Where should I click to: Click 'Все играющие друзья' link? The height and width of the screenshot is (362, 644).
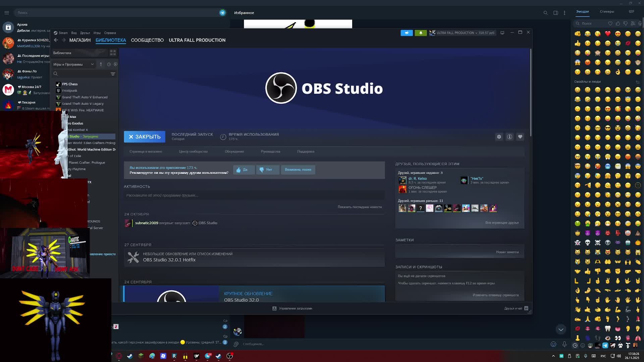pyautogui.click(x=502, y=223)
